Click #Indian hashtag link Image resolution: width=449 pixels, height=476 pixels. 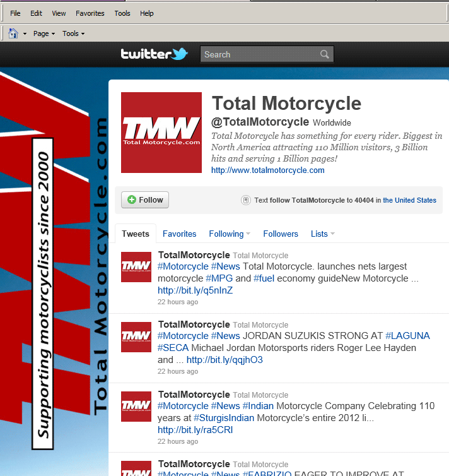pos(258,406)
